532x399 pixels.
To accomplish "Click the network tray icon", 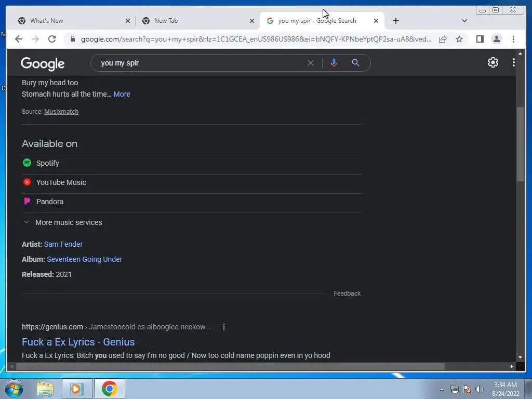I will (454, 389).
